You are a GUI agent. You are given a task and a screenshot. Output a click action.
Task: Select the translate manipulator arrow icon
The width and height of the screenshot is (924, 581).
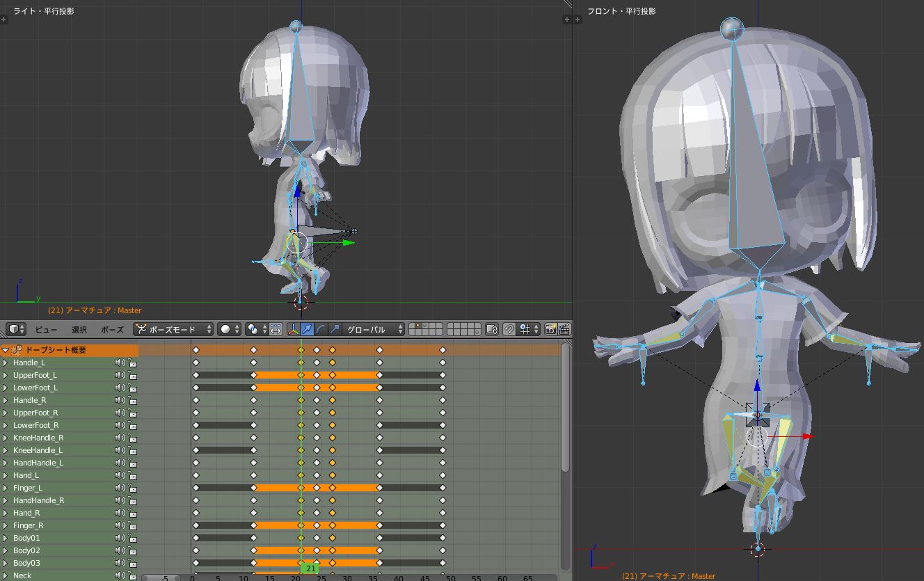307,329
